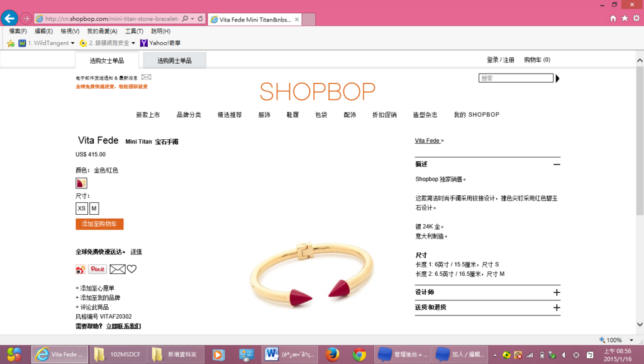
Task: Open the 登录 / 注册 link
Action: pos(501,60)
